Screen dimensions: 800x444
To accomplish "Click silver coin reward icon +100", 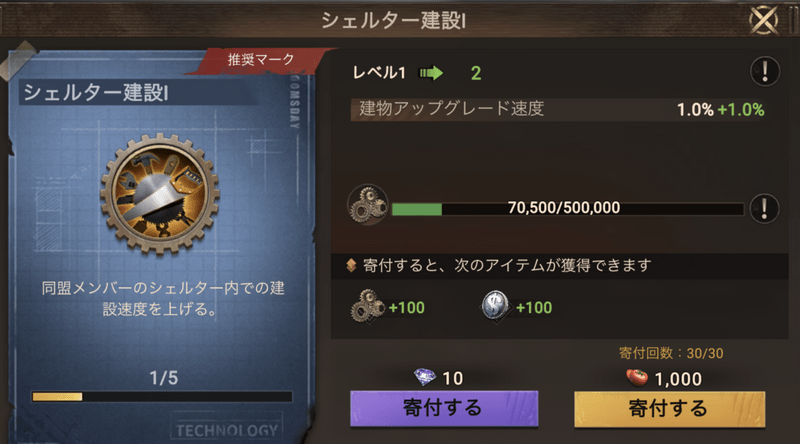I will [x=495, y=306].
